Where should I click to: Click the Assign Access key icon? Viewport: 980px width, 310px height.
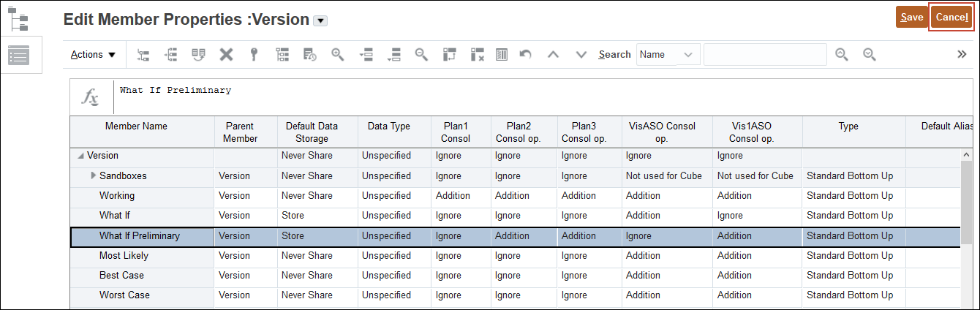[x=254, y=54]
